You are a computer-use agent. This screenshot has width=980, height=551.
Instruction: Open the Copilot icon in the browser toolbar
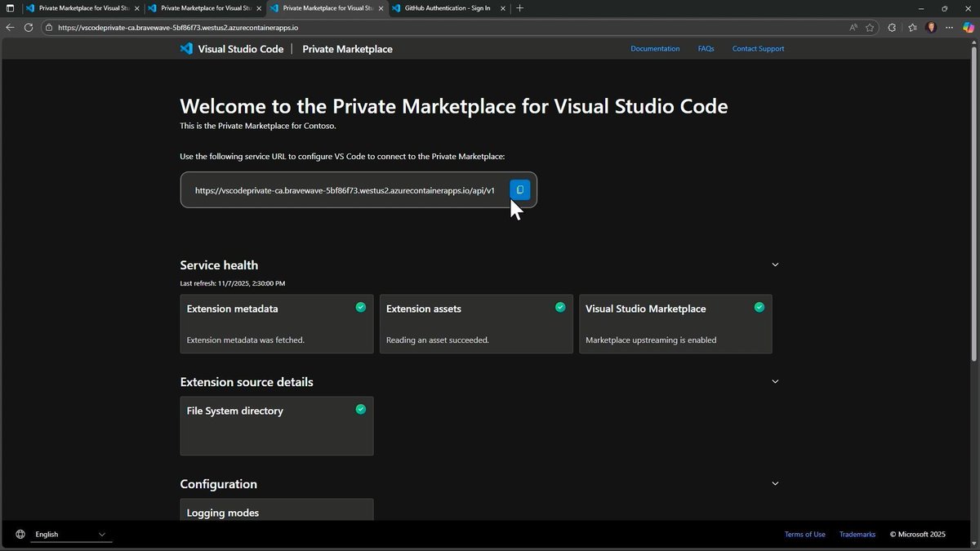tap(967, 27)
